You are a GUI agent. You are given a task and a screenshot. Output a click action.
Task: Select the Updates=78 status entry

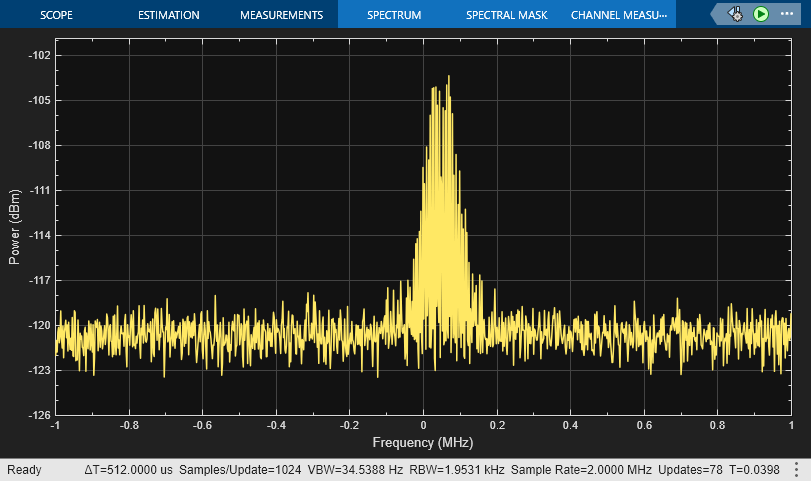(690, 470)
